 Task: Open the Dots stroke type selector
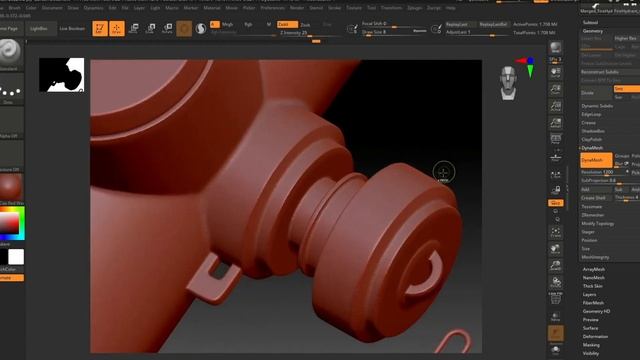(x=10, y=88)
